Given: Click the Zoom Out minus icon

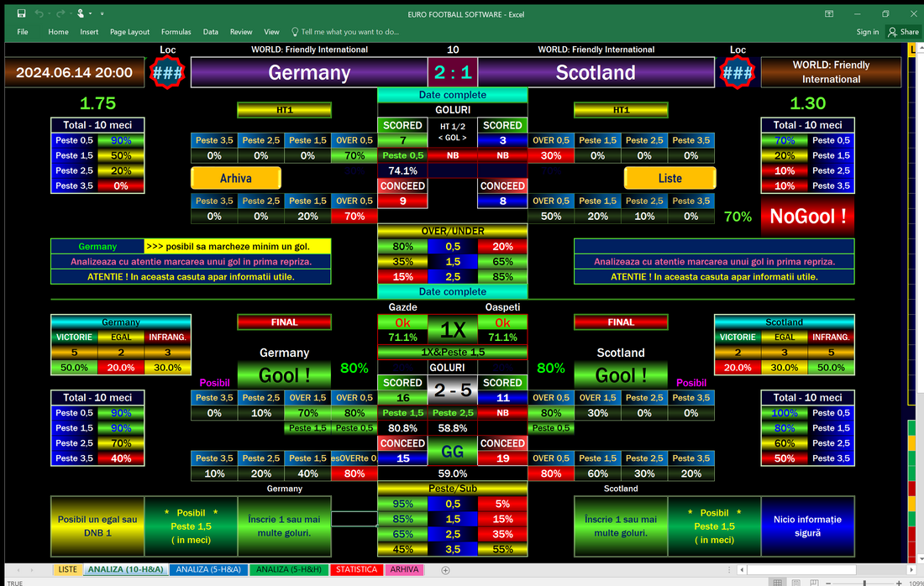Looking at the screenshot, I should click(828, 582).
